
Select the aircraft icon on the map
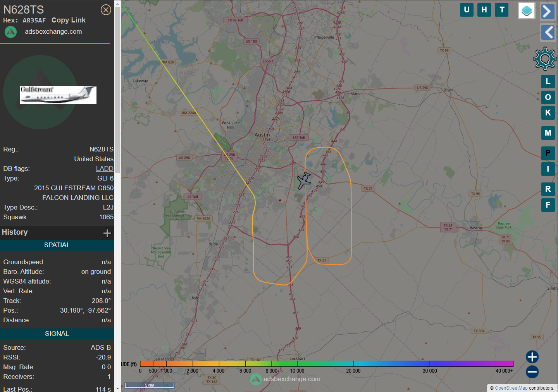pyautogui.click(x=304, y=181)
